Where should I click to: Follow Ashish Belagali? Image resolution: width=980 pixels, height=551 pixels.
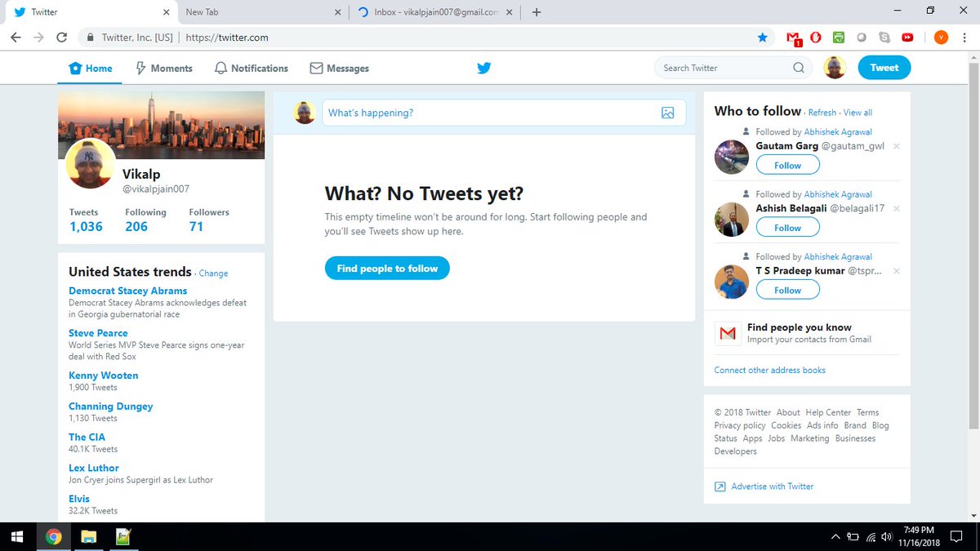[x=787, y=228]
